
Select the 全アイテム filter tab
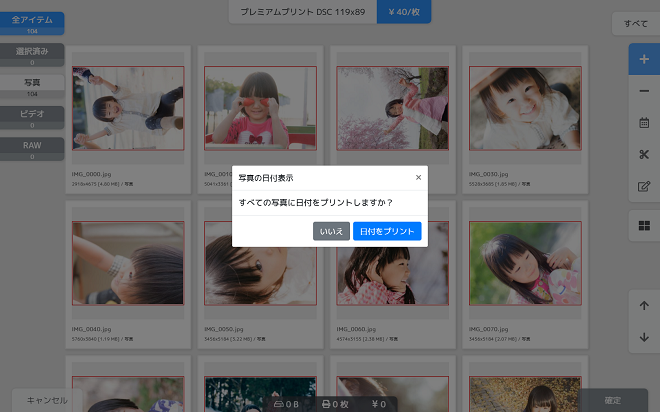(x=32, y=24)
